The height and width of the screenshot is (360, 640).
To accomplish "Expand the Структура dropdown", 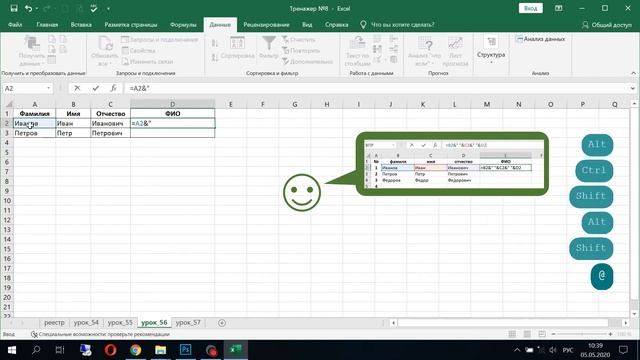I will pos(491,51).
